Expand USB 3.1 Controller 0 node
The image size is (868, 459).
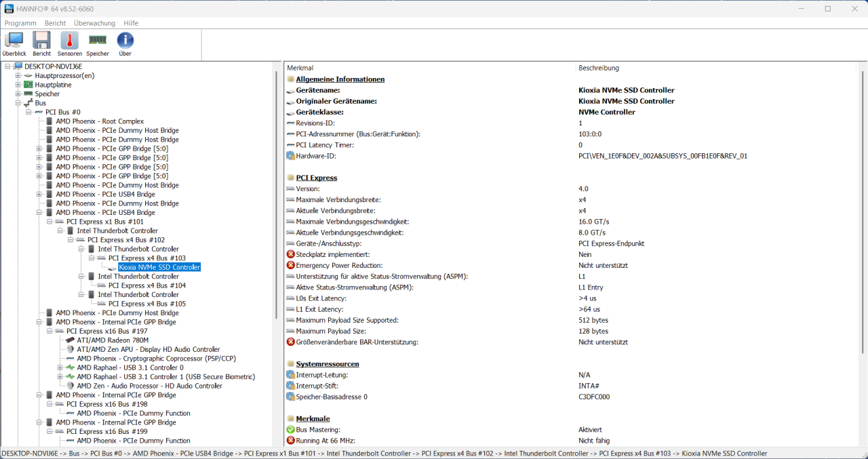(x=60, y=367)
